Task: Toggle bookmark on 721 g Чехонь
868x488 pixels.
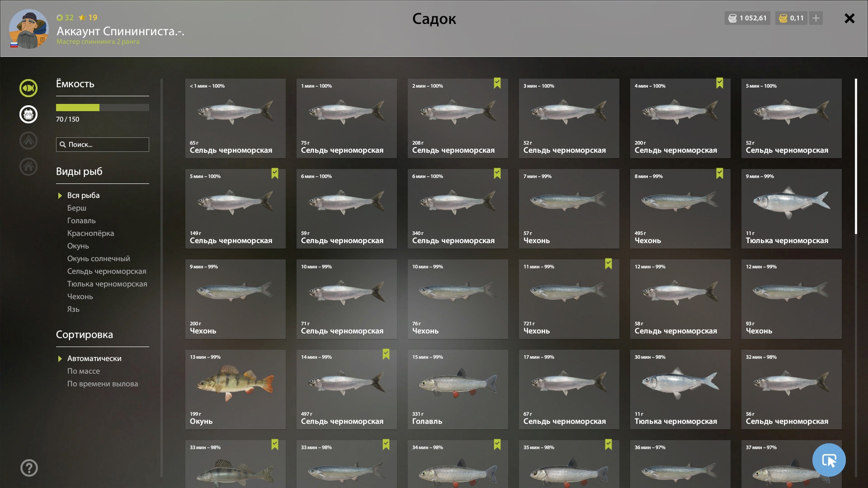Action: (608, 264)
